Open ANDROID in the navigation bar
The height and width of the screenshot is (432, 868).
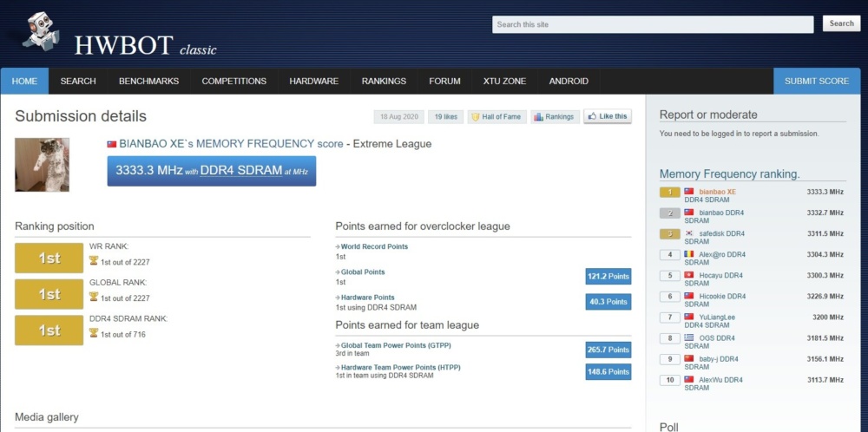point(569,82)
